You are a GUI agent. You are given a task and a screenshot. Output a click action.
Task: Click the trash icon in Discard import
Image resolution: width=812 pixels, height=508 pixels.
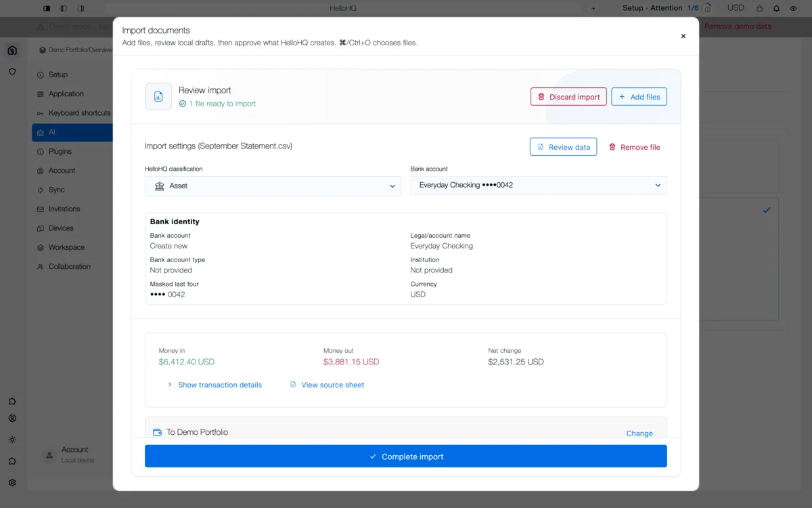point(541,97)
